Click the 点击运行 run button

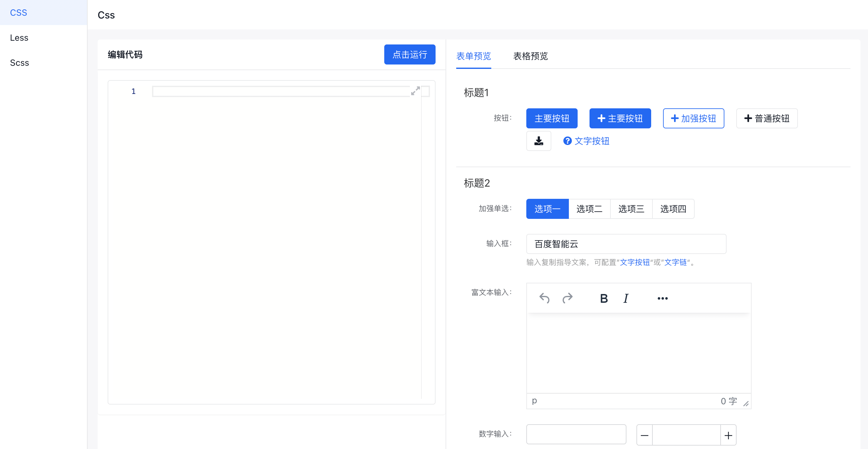(409, 54)
